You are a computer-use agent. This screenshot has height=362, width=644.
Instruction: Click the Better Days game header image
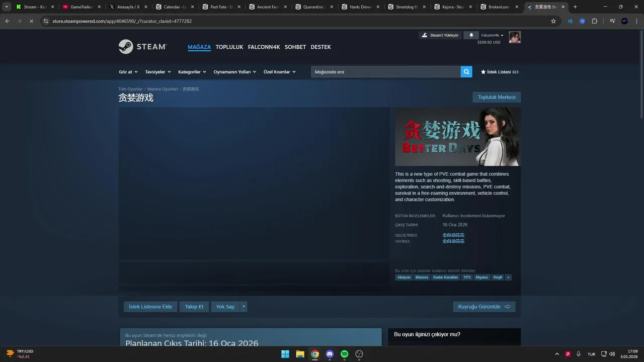tap(458, 137)
